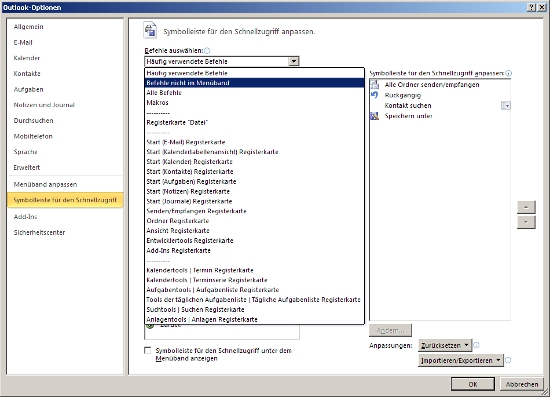Choose Start (Kalender) Registerkarte
This screenshot has height=397, width=550.
point(254,162)
